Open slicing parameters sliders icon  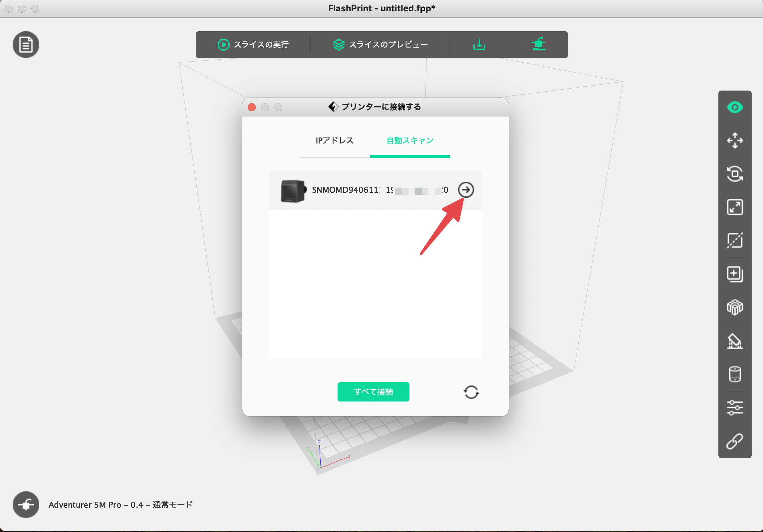pos(735,408)
